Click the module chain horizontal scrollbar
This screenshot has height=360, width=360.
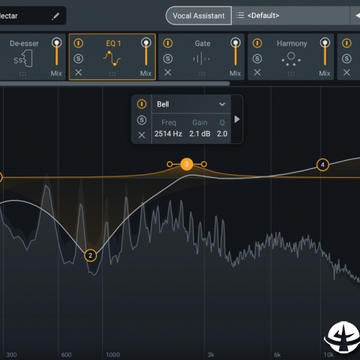115,84
